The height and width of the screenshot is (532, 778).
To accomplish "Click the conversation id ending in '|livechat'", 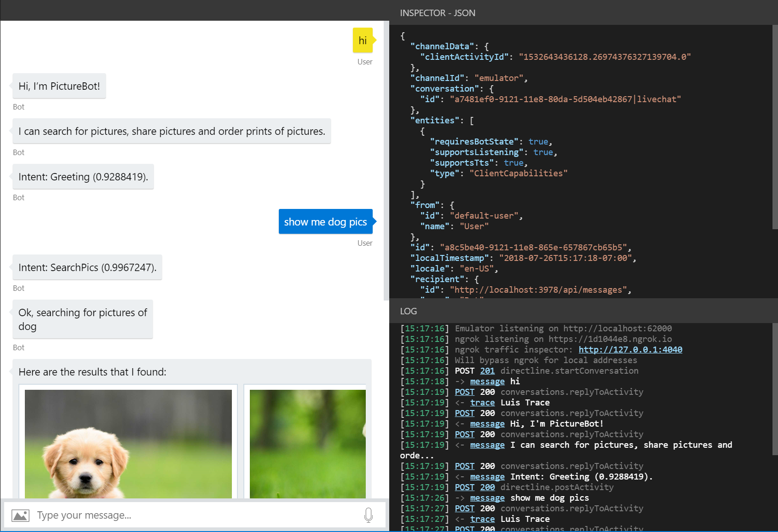I will (565, 99).
